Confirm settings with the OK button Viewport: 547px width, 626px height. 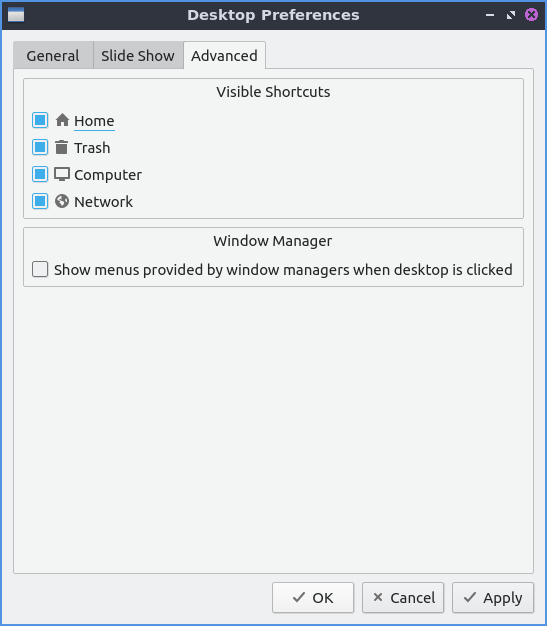[x=313, y=597]
